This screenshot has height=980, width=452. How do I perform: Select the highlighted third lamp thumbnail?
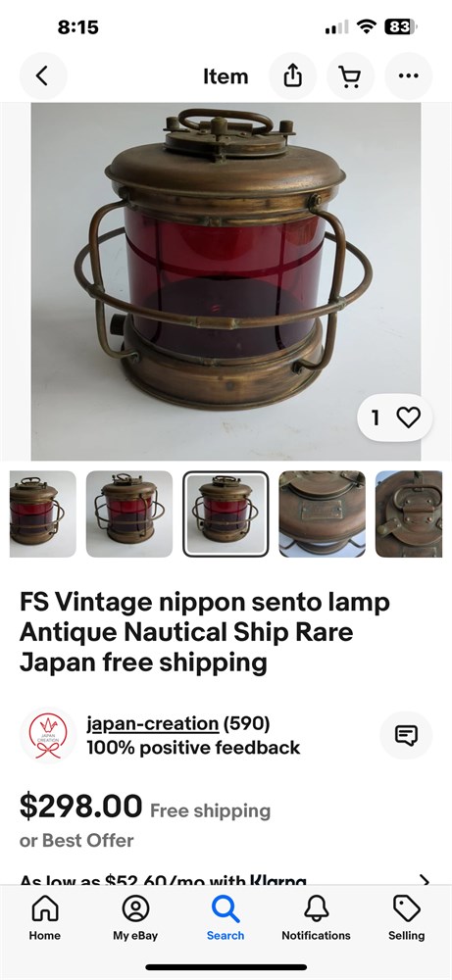(x=226, y=514)
